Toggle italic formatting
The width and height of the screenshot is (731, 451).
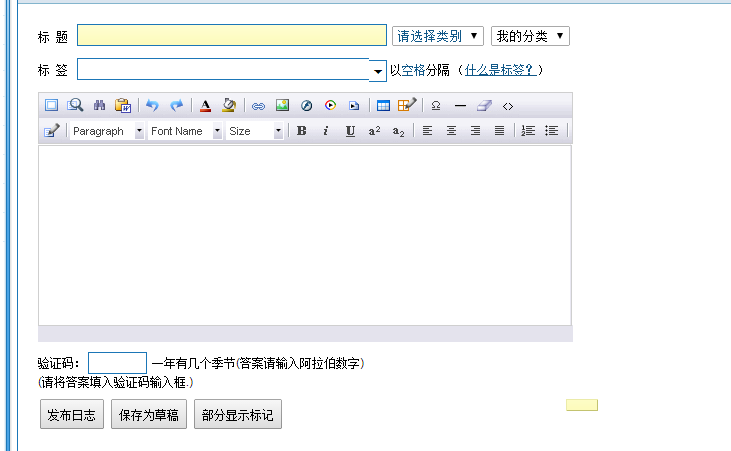pos(325,131)
